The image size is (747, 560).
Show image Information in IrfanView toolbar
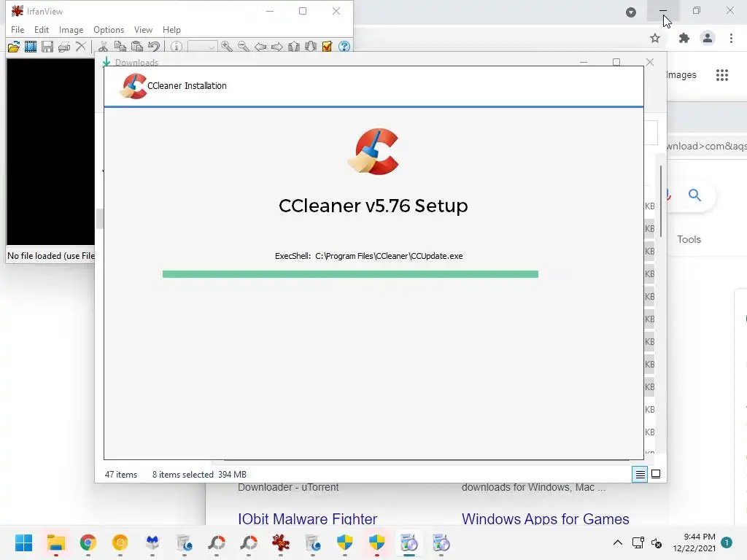[177, 46]
